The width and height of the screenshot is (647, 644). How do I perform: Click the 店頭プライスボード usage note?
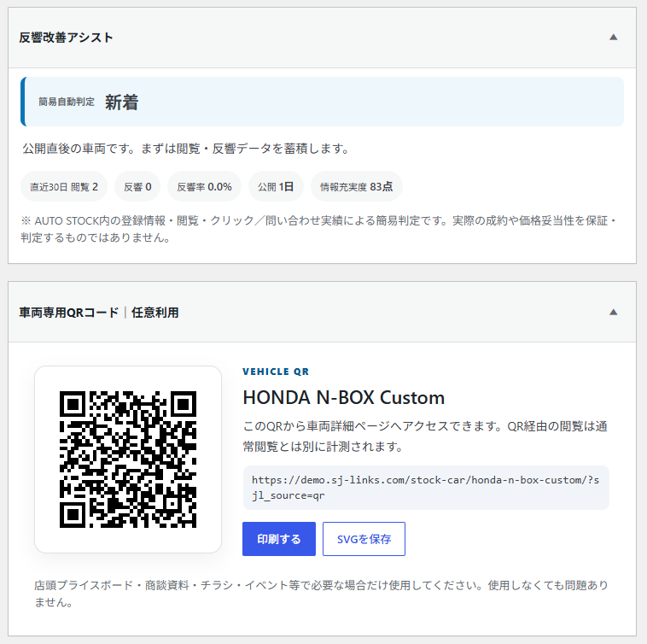[321, 594]
